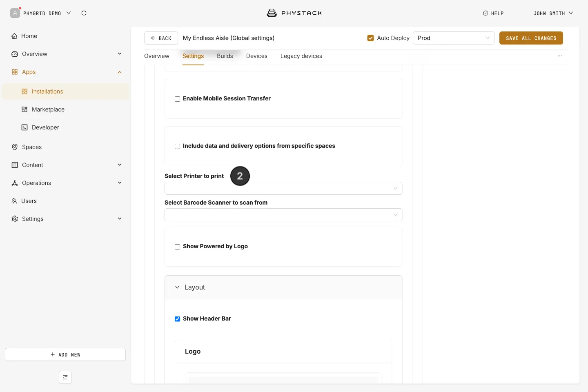
Task: Click the Developer terminal icon
Action: [24, 127]
